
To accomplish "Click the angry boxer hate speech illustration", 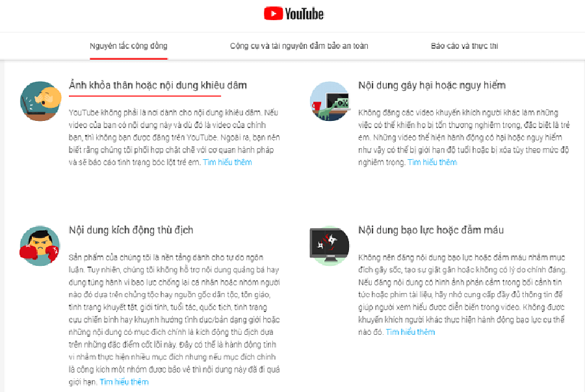I will [40, 246].
